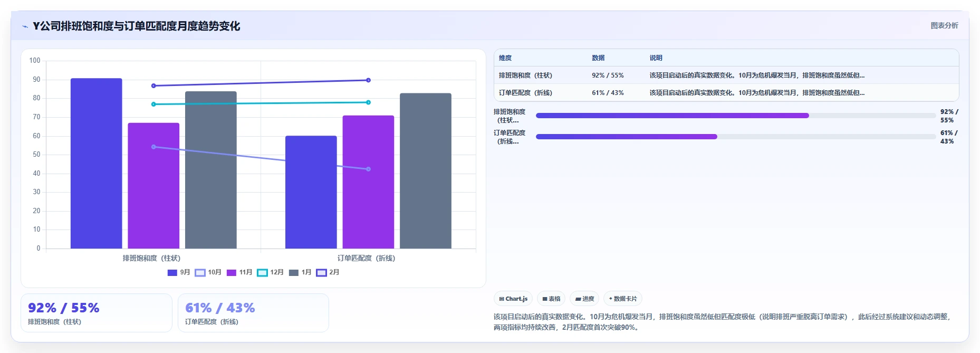Click the 说明 column header

click(656, 58)
